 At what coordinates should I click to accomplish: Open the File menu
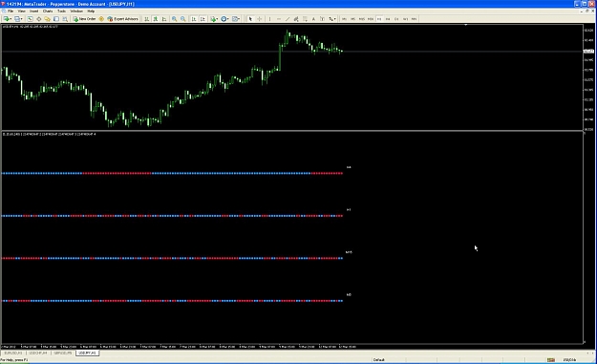[x=11, y=11]
